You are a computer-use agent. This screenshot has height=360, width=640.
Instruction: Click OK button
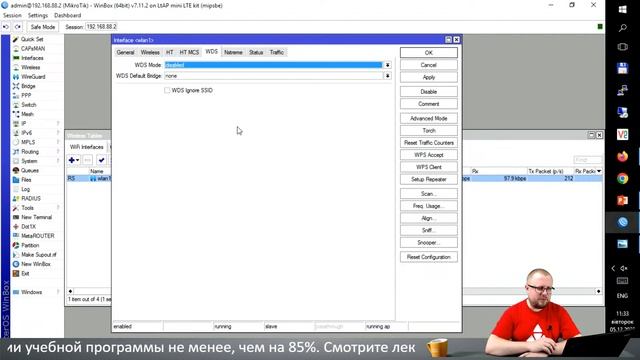pyautogui.click(x=429, y=53)
